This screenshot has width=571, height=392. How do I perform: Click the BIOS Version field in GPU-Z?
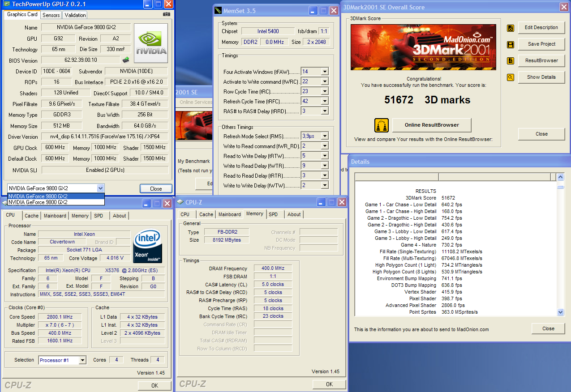[x=81, y=60]
